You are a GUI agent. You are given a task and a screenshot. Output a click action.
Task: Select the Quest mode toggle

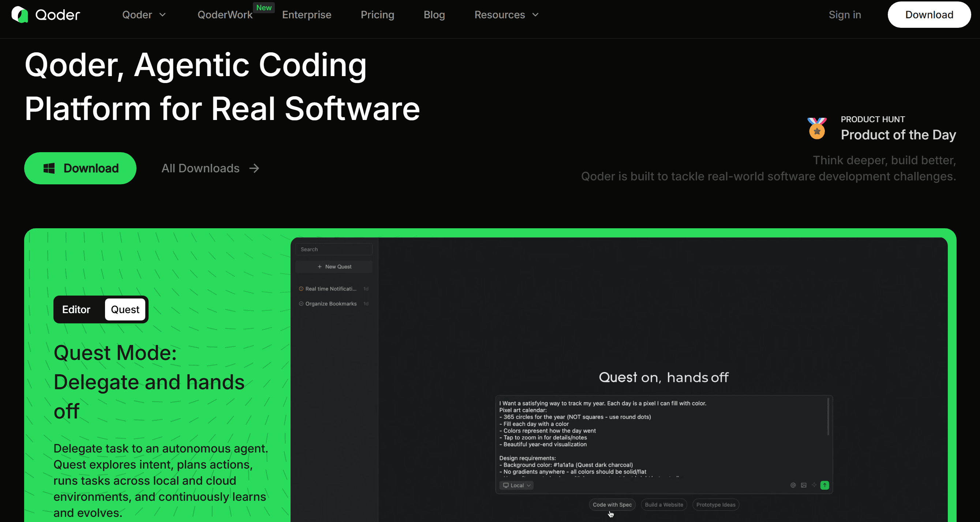pos(125,309)
